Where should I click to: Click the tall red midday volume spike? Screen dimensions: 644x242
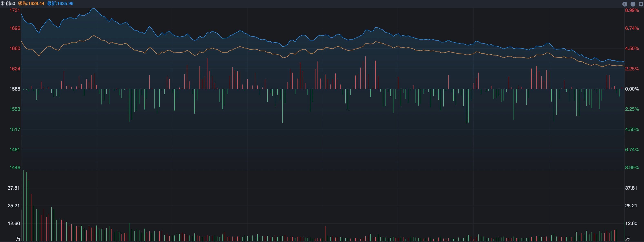[x=325, y=234]
